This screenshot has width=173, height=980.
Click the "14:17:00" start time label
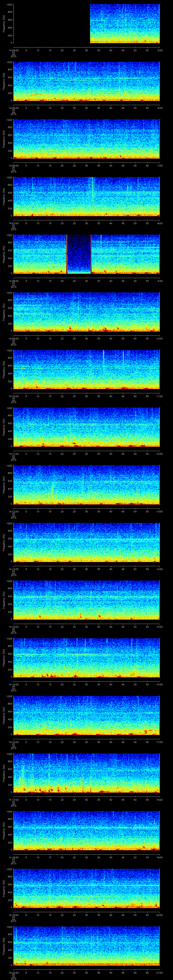point(13,799)
